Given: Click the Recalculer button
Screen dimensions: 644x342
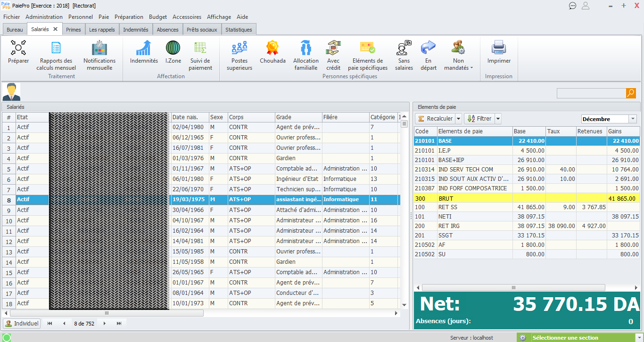Looking at the screenshot, I should [435, 119].
